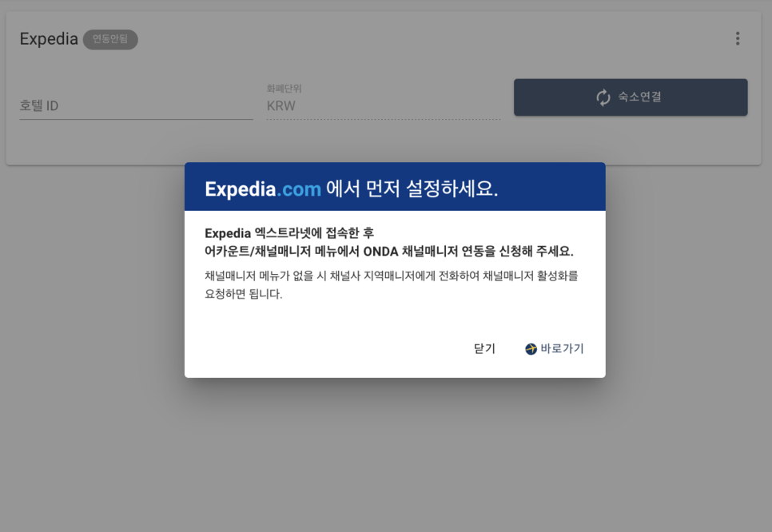Click the '요청하면 됩니다.' text line
772x532 pixels.
tap(244, 294)
